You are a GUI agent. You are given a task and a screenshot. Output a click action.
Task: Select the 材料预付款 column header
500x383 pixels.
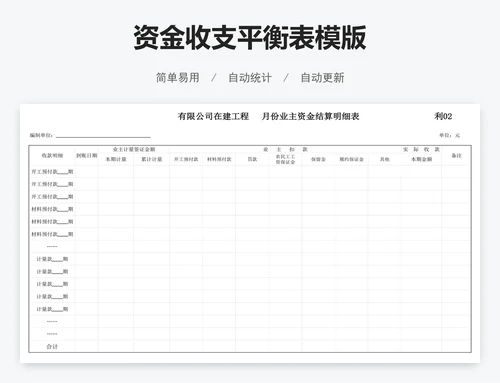(219, 159)
